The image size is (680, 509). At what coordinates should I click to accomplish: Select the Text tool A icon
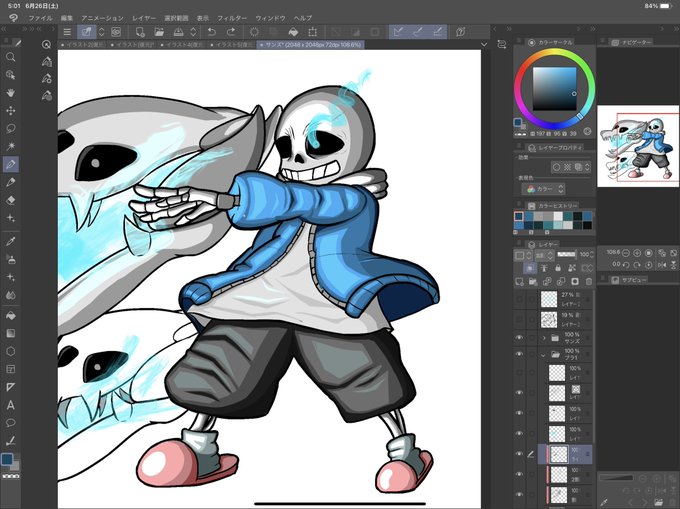pyautogui.click(x=11, y=405)
